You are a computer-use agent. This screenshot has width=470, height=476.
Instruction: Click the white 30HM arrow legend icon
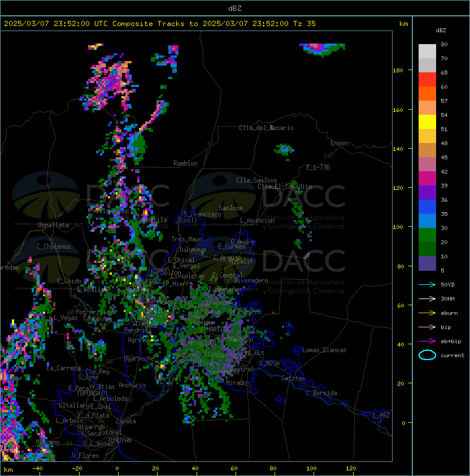click(427, 298)
